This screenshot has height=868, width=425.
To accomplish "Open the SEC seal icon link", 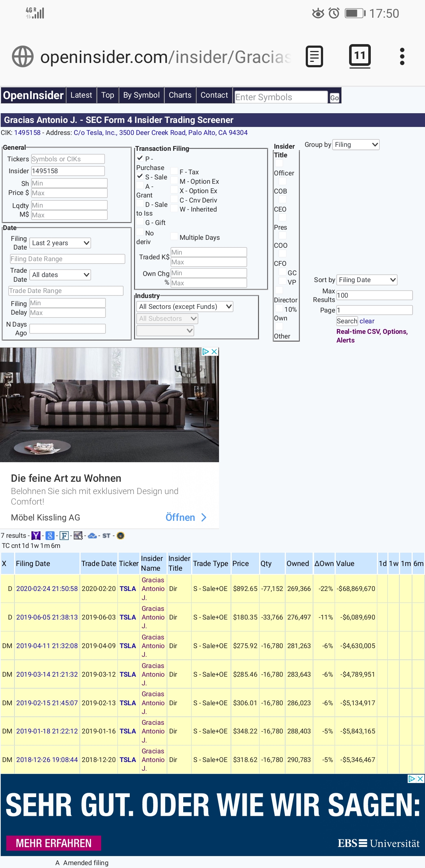I will (x=121, y=536).
